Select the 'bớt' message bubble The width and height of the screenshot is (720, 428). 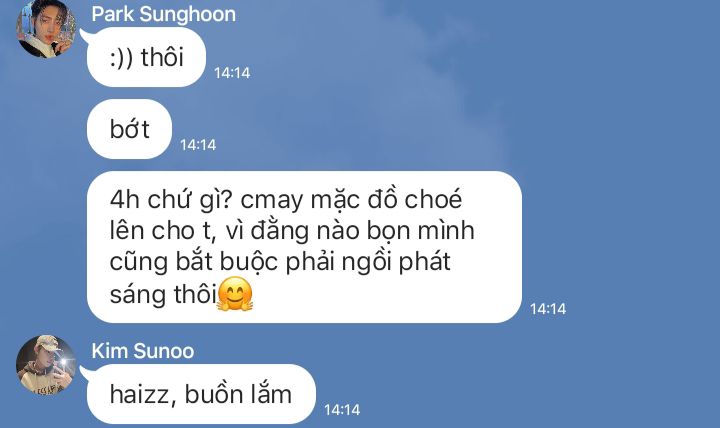coord(129,129)
